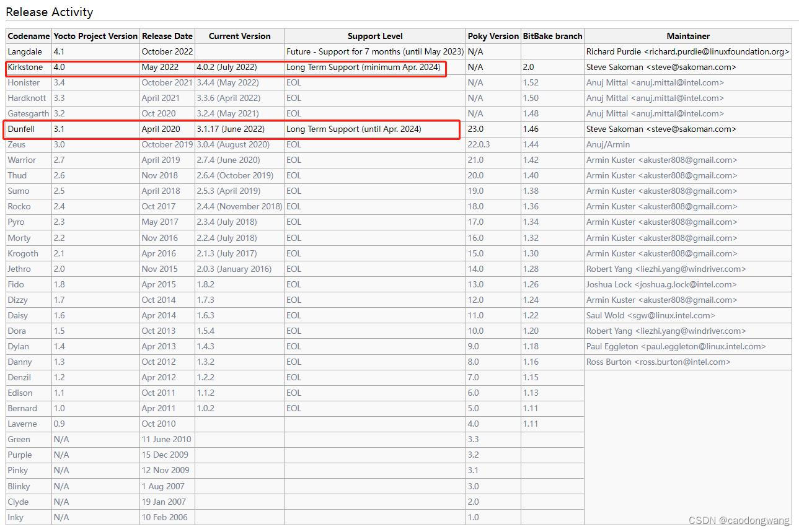Click the Pinky codename cell
The width and height of the screenshot is (799, 532).
pyautogui.click(x=29, y=470)
